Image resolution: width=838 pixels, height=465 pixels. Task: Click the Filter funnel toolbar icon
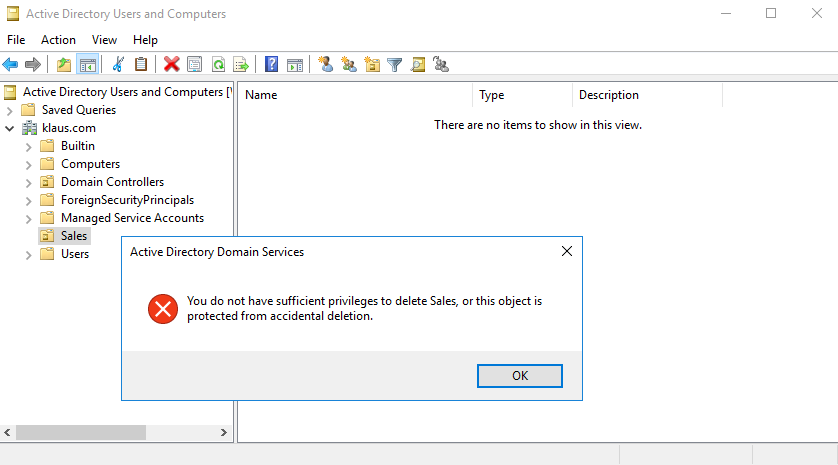click(395, 65)
